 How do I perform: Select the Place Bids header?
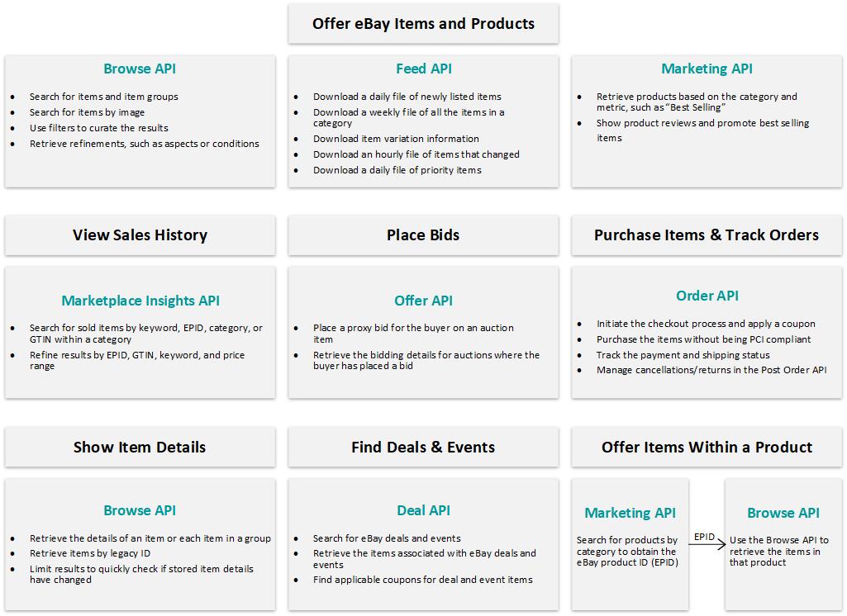click(x=423, y=235)
